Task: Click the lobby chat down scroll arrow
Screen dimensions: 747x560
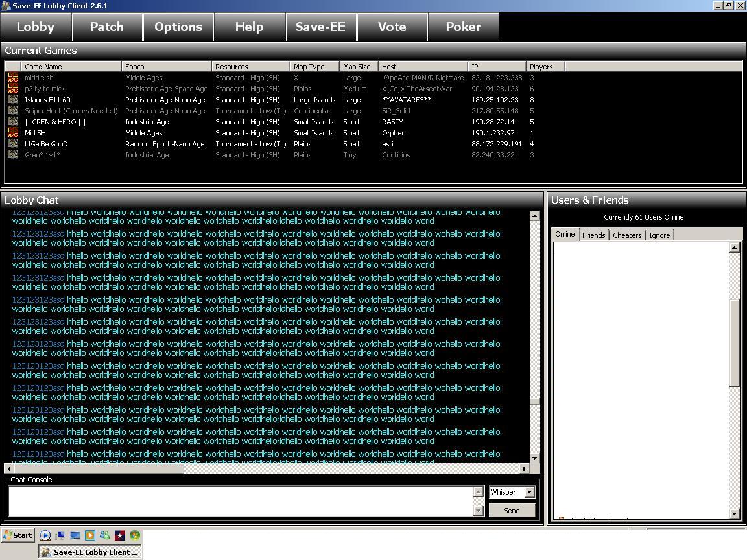Action: (535, 458)
